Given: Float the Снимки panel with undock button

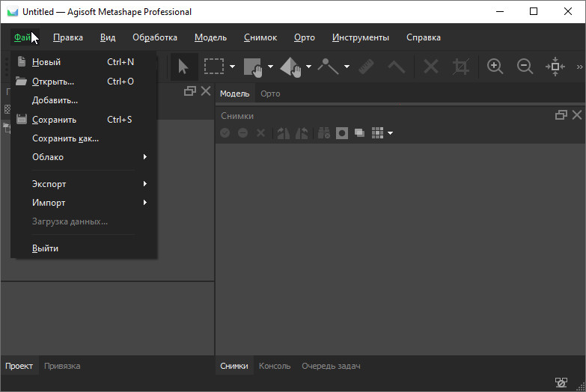Looking at the screenshot, I should (561, 115).
